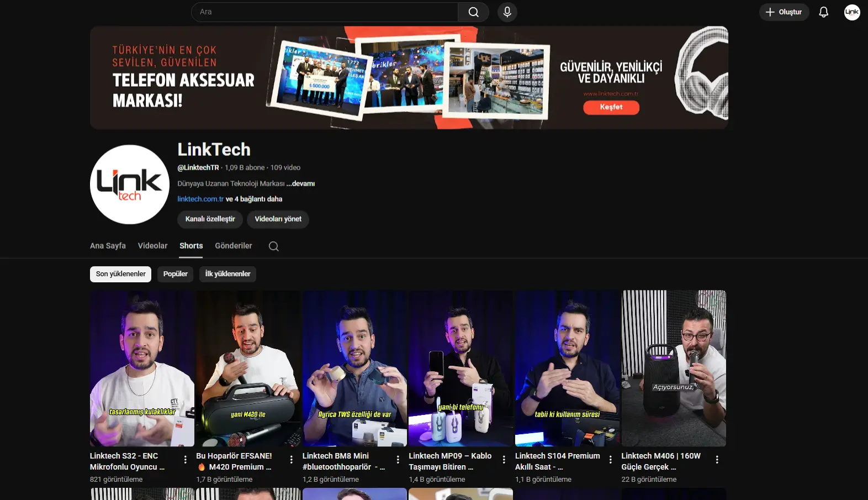
Task: Open the notifications bell
Action: click(x=823, y=12)
